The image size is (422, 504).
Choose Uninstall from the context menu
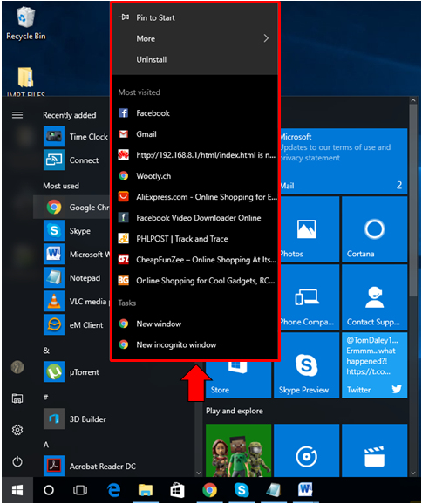194,60
